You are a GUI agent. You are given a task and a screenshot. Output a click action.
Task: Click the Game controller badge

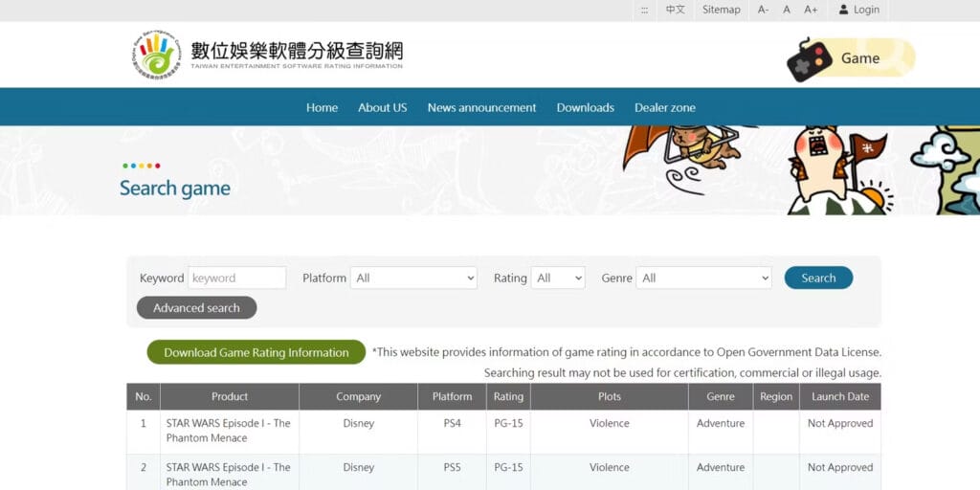coord(850,58)
